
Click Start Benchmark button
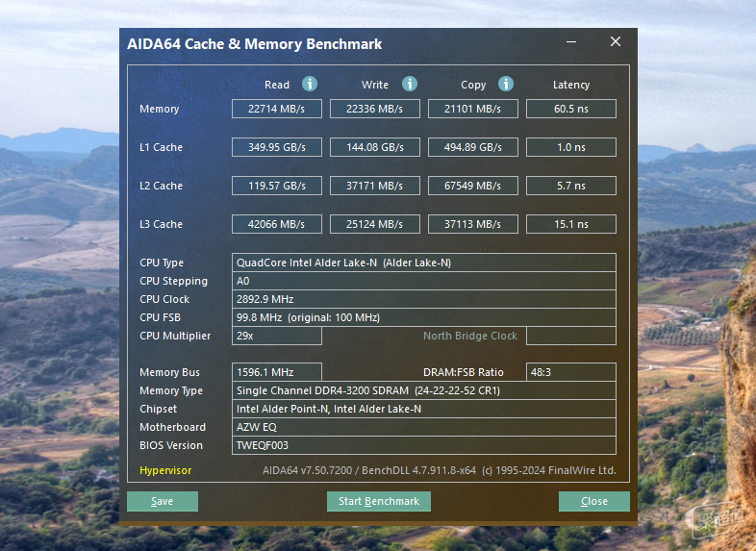click(x=379, y=501)
